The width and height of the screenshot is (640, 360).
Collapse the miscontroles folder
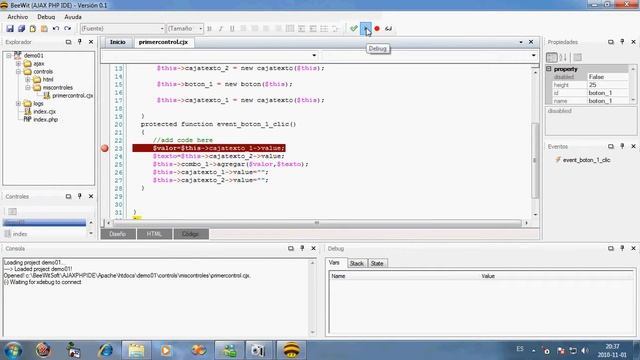(27, 87)
